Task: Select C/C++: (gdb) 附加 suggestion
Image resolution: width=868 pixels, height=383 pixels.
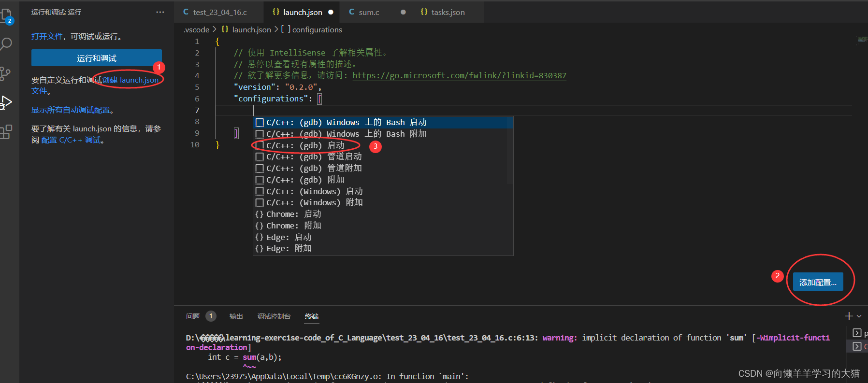Action: tap(383, 180)
